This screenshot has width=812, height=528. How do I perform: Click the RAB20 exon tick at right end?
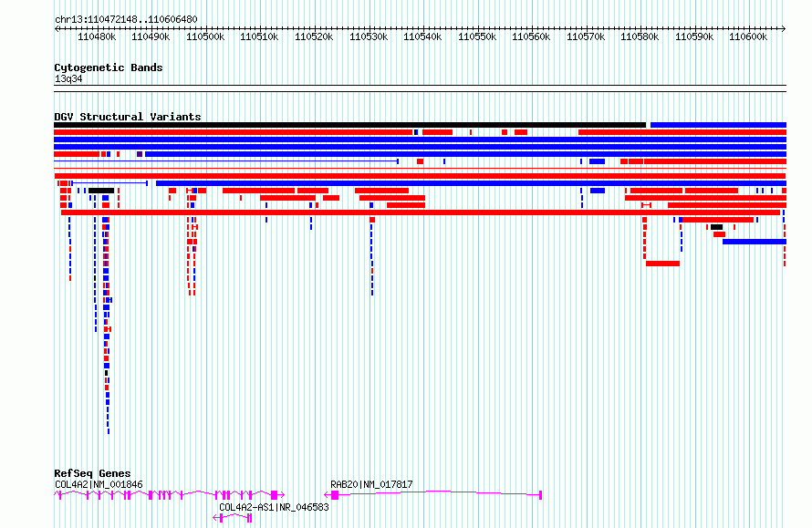click(541, 495)
